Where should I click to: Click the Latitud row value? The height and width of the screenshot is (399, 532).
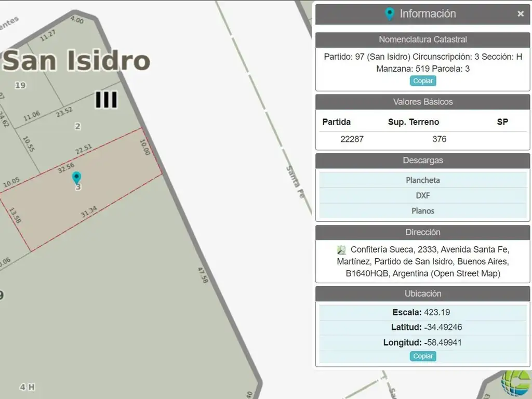443,327
